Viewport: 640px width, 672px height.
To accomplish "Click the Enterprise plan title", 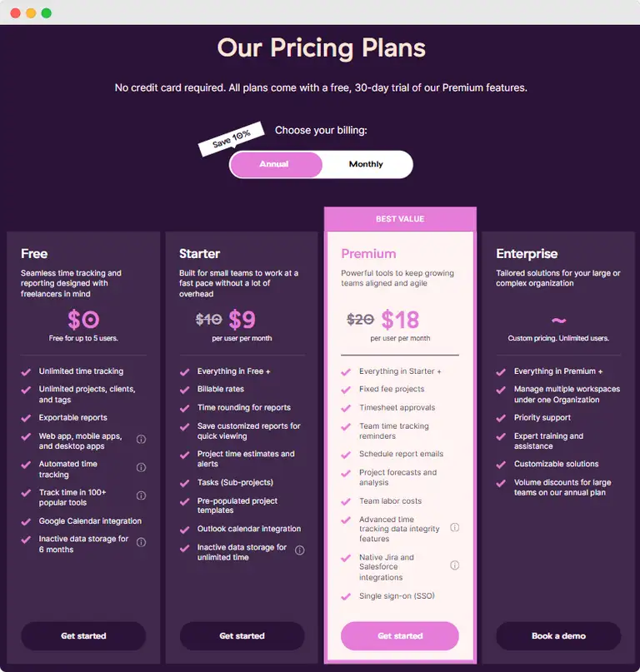I will click(x=527, y=254).
